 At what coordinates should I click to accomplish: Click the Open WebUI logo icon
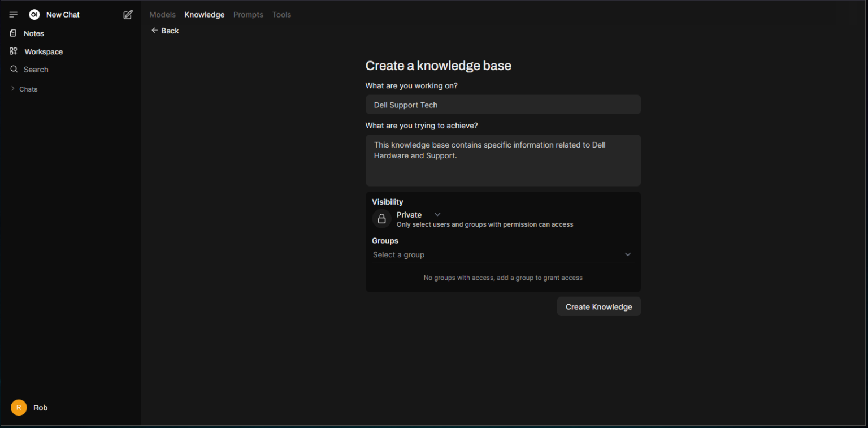click(34, 15)
